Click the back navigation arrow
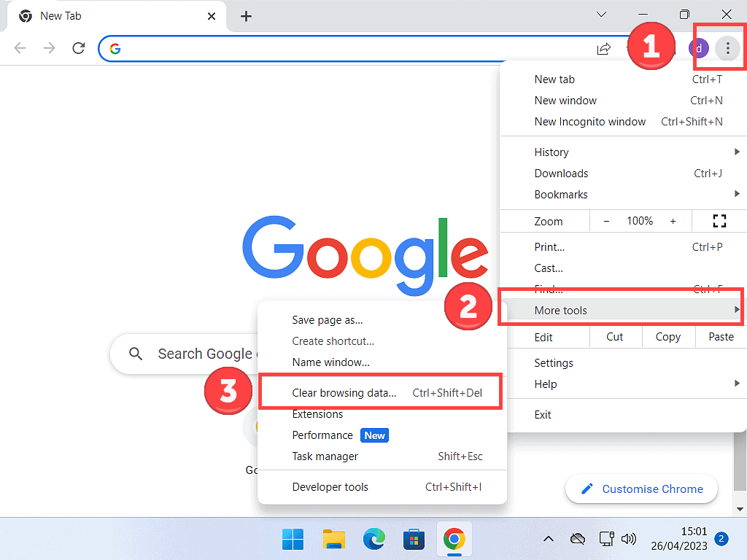The width and height of the screenshot is (747, 560). 20,48
